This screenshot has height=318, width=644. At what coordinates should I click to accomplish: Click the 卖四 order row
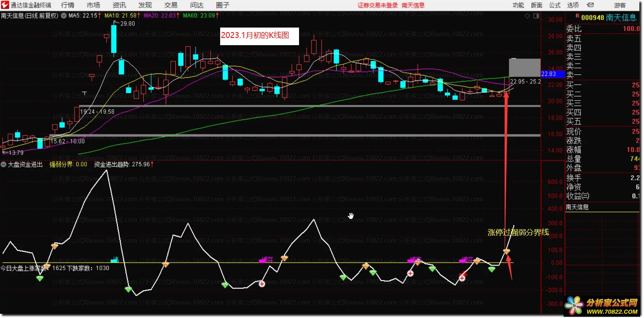tap(602, 48)
